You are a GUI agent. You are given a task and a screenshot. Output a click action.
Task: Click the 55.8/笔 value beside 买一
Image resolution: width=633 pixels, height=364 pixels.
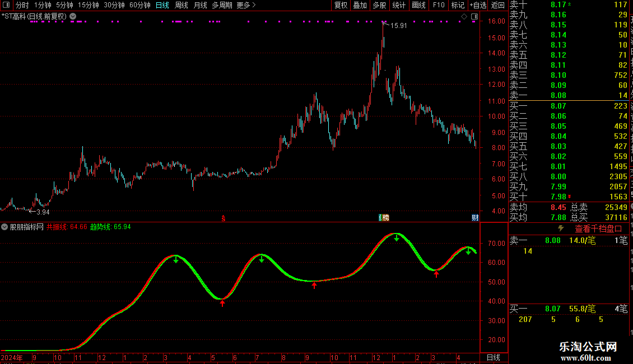pyautogui.click(x=582, y=309)
